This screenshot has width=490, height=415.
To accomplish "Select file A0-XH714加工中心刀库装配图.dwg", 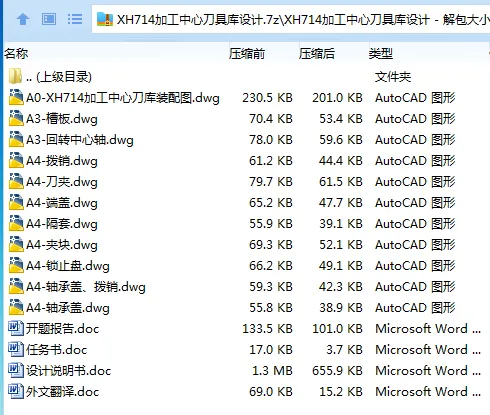I will point(123,98).
